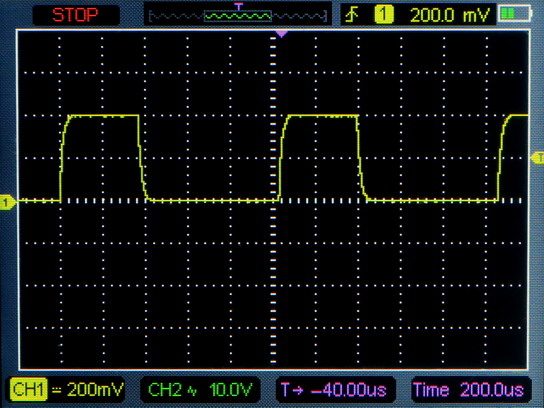The height and width of the screenshot is (408, 544).
Task: Click the red STOP run status indicator
Action: (x=75, y=15)
